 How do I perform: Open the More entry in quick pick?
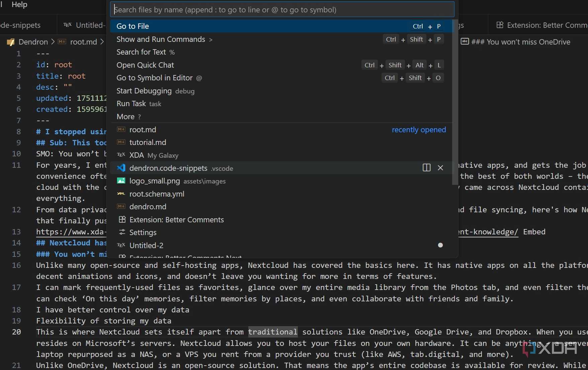tap(281, 117)
